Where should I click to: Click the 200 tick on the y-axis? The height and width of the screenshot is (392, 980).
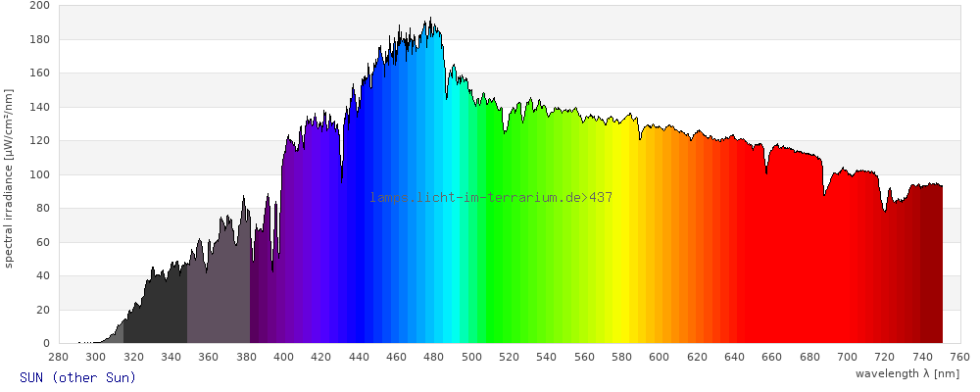(40, 6)
